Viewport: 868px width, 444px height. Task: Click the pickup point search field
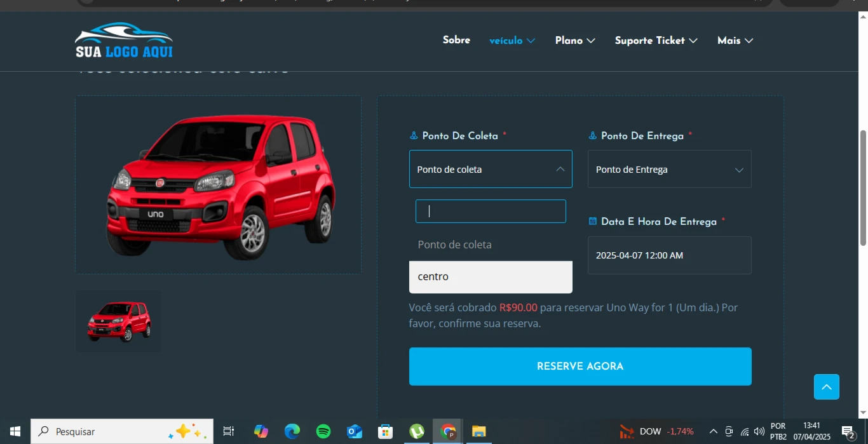491,212
